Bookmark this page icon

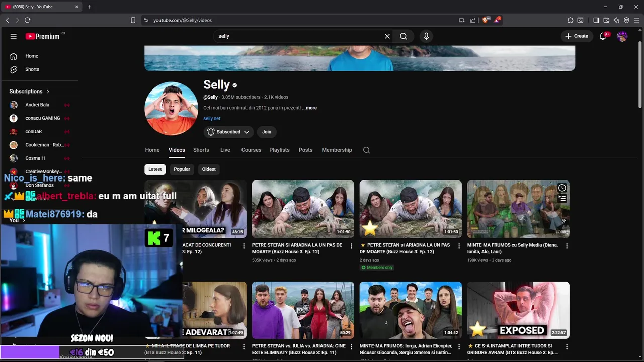click(x=133, y=20)
